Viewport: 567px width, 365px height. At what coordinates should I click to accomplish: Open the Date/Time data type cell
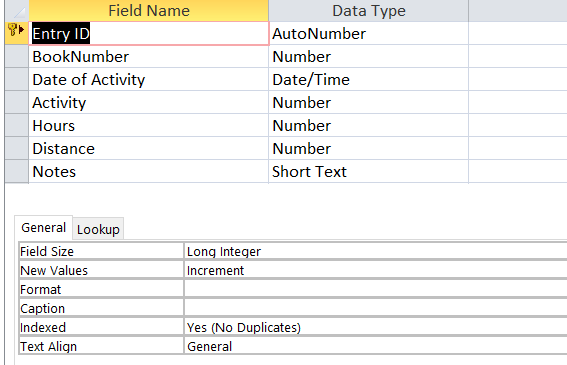click(368, 80)
